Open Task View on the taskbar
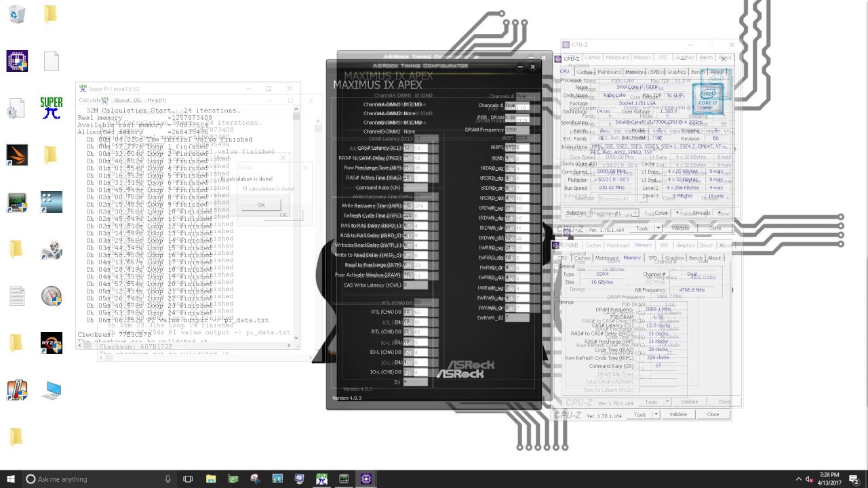This screenshot has height=488, width=868. click(188, 479)
